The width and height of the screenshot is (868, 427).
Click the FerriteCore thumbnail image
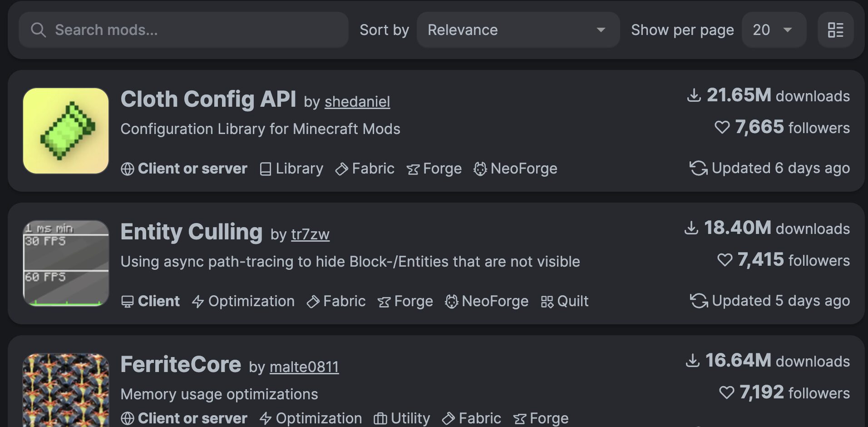[x=66, y=390]
